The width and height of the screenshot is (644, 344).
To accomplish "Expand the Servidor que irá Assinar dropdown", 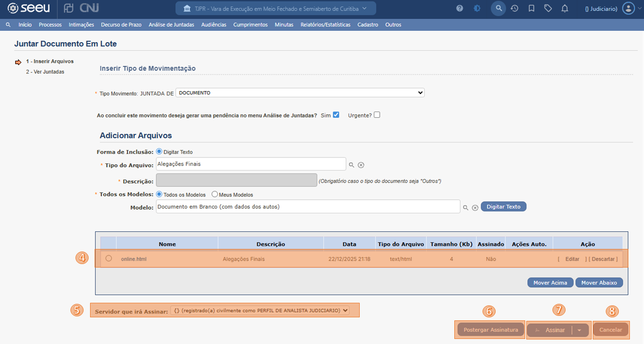I will [x=260, y=310].
